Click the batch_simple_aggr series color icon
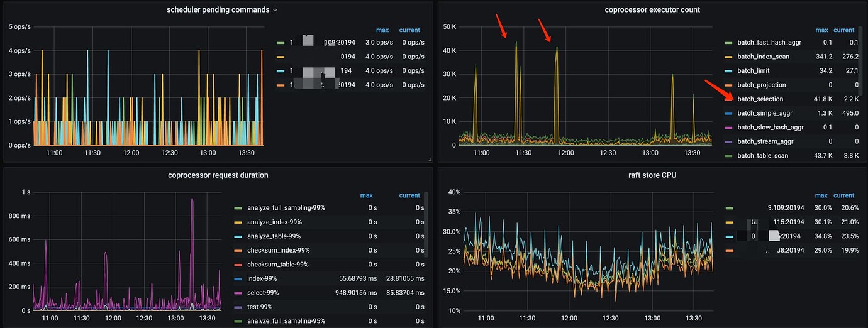This screenshot has height=328, width=868. coord(728,114)
